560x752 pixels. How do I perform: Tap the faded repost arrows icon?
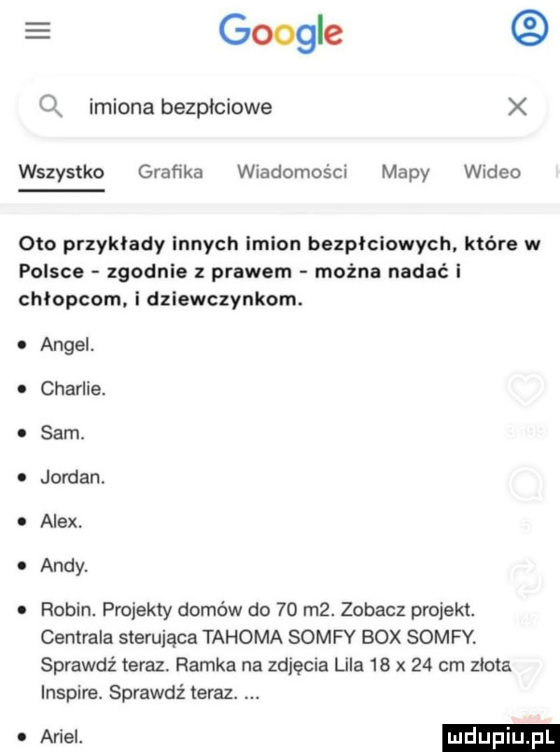(x=525, y=578)
